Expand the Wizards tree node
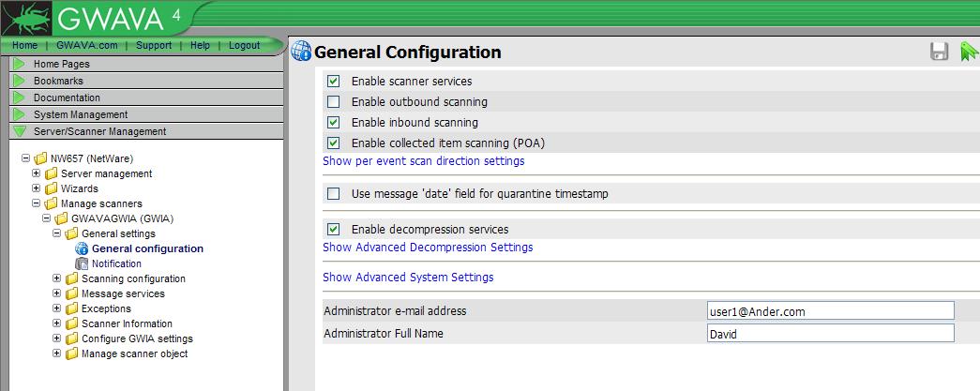 (37, 188)
